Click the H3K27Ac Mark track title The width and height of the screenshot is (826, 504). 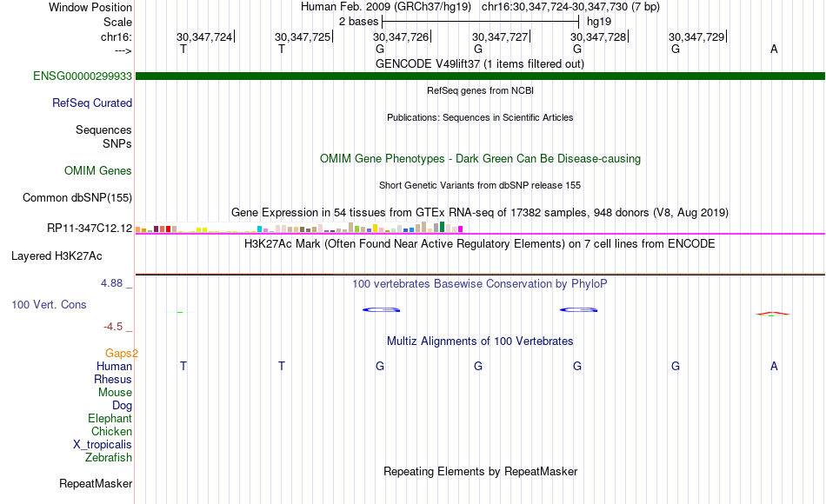tap(480, 244)
